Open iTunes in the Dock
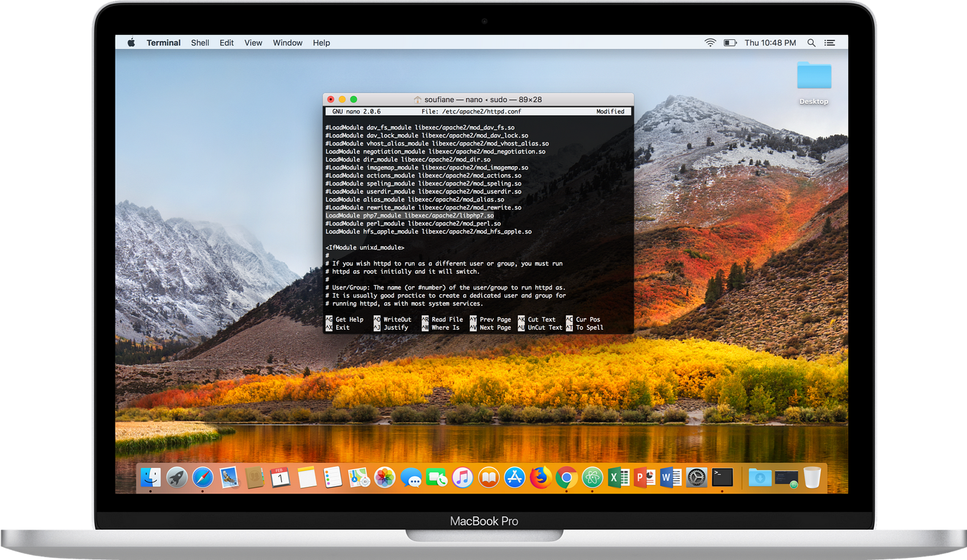 [x=462, y=478]
